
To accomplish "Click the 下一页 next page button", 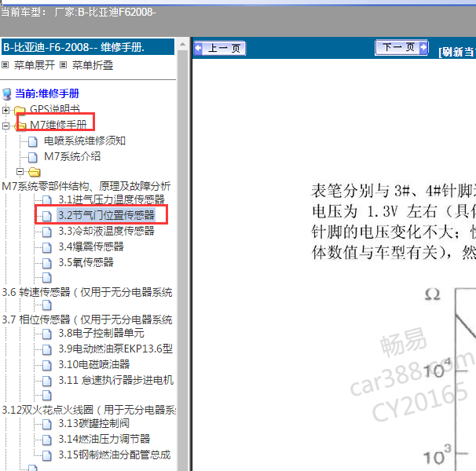I will point(401,47).
